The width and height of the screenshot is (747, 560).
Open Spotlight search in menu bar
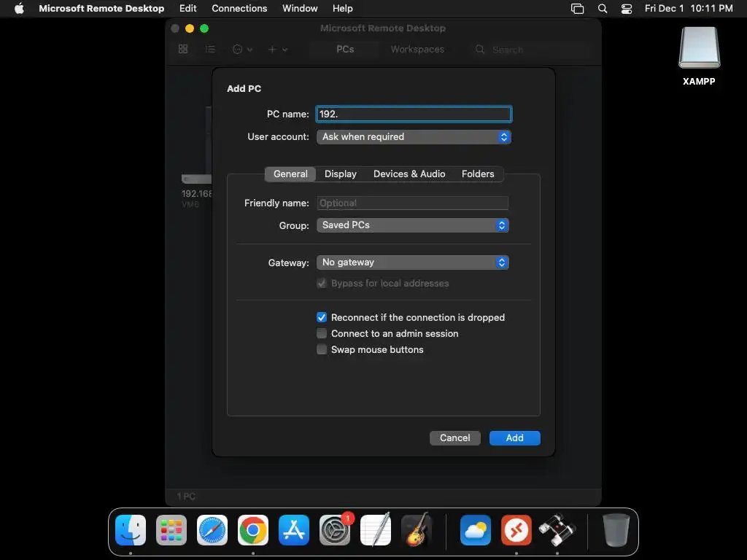(602, 9)
